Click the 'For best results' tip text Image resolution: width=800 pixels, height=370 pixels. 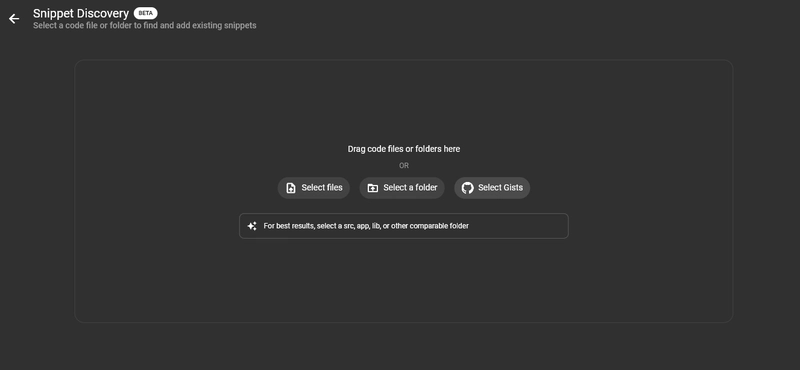[x=366, y=226]
